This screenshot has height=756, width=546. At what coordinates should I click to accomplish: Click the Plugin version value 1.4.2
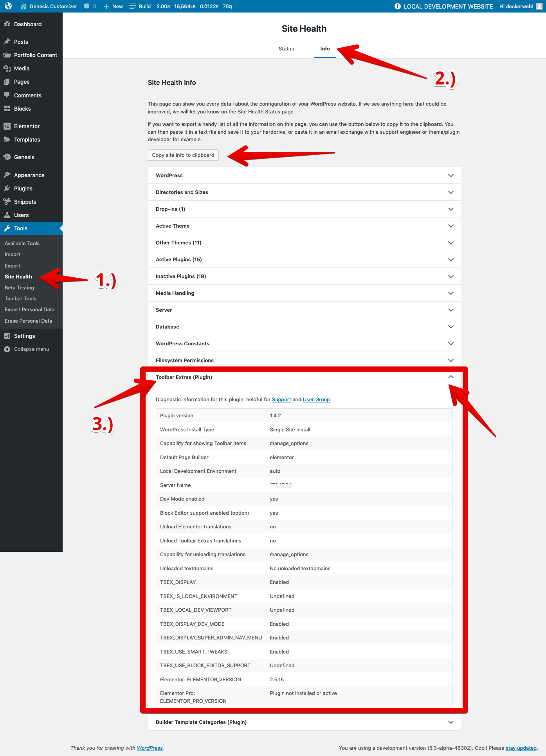pos(275,415)
